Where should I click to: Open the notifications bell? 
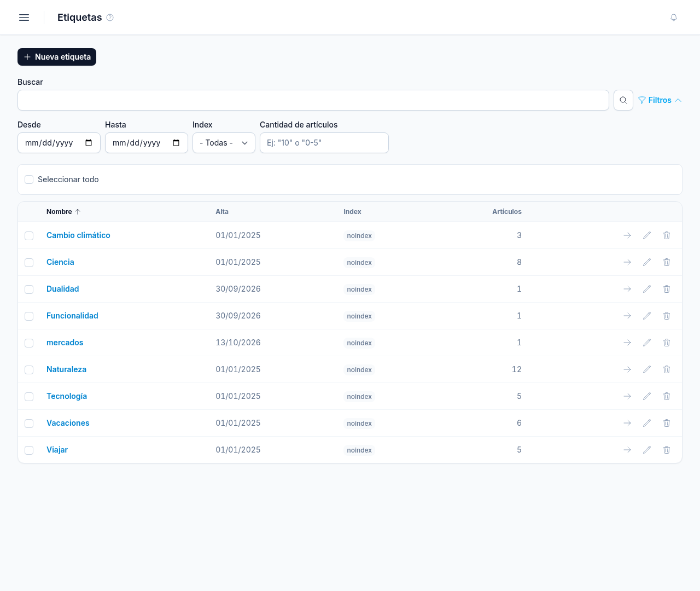(x=674, y=18)
